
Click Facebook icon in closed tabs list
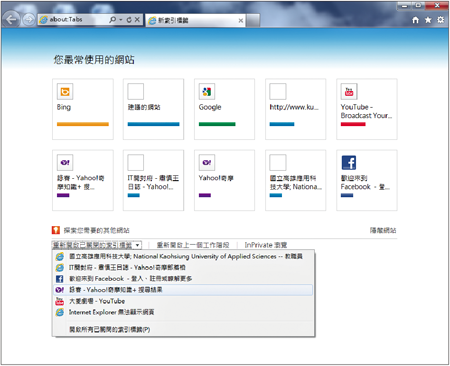[60, 279]
